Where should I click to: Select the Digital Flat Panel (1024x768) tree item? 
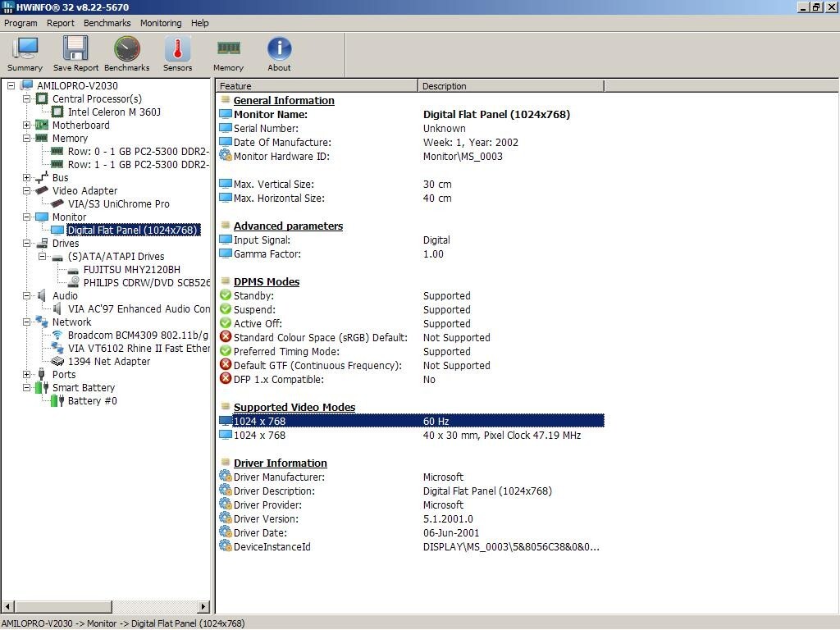pos(132,230)
